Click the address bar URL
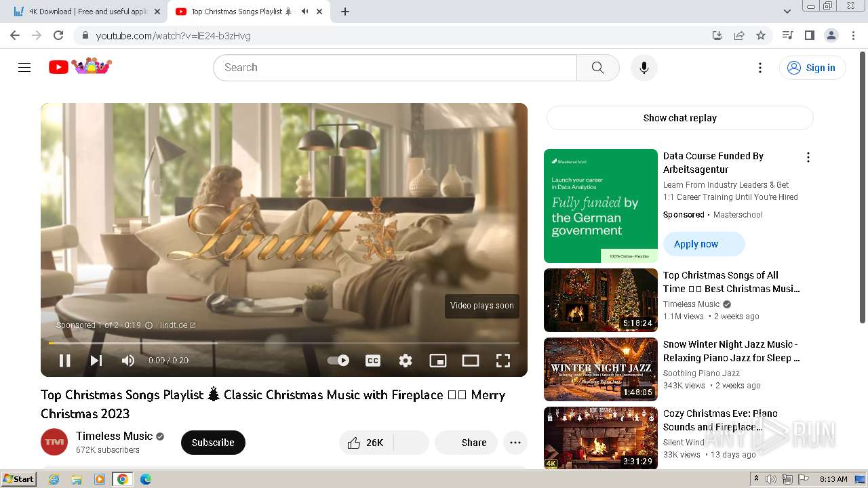Viewport: 868px width, 488px height. tap(174, 36)
